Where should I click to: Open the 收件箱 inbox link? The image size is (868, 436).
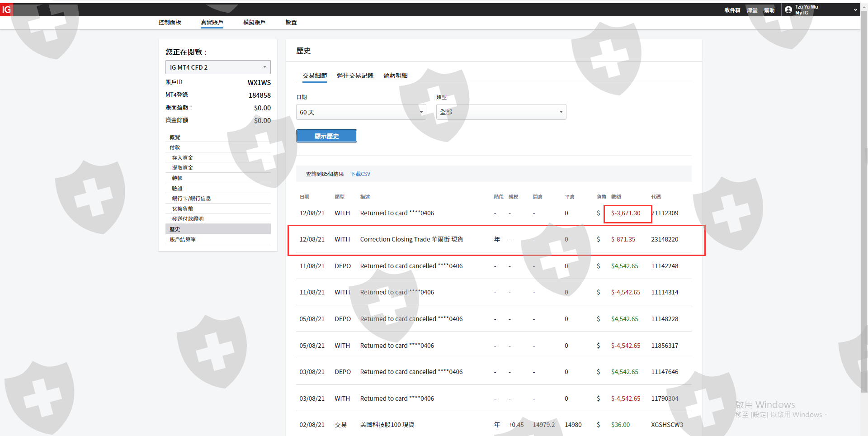tap(732, 10)
